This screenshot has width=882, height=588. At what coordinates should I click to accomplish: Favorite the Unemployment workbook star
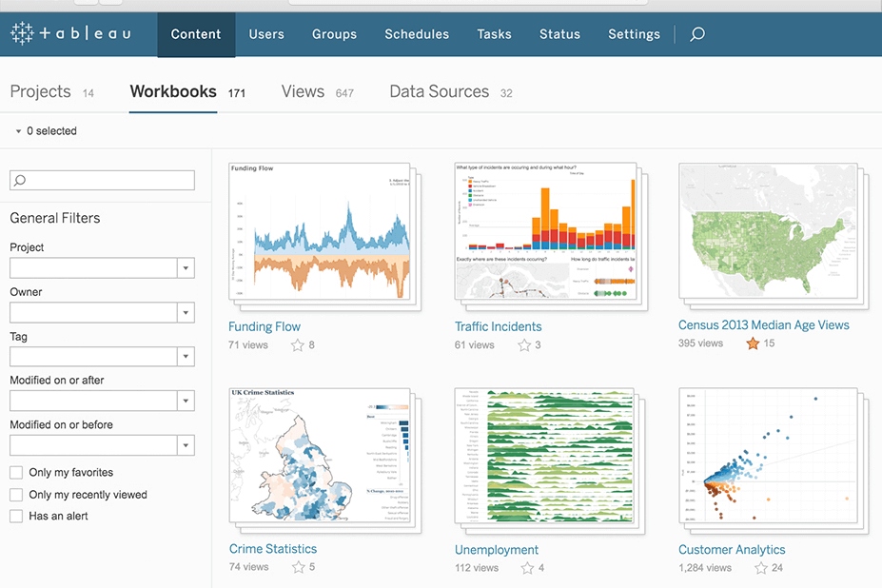tap(527, 568)
